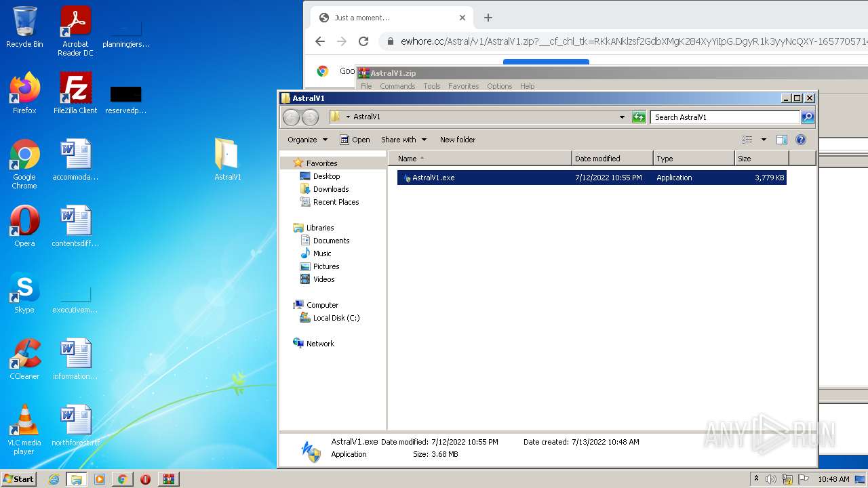
Task: Open Local Disk (C:) in navigation pane
Action: [x=336, y=318]
